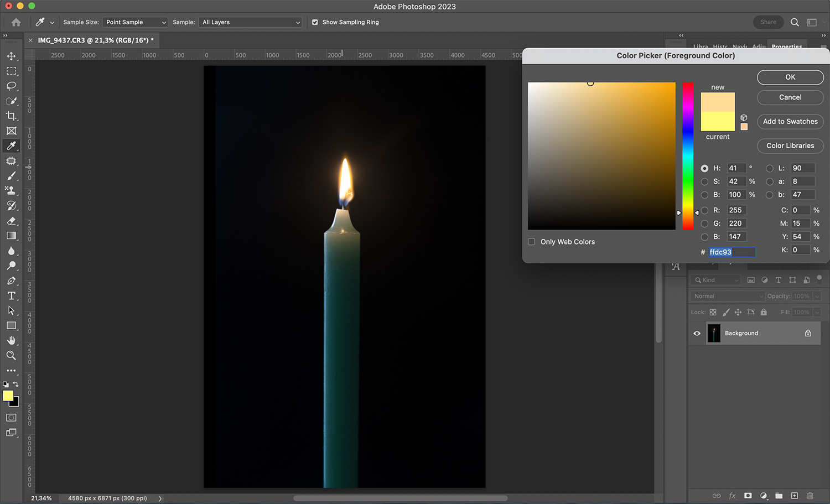
Task: Open Color Libraries
Action: [790, 146]
